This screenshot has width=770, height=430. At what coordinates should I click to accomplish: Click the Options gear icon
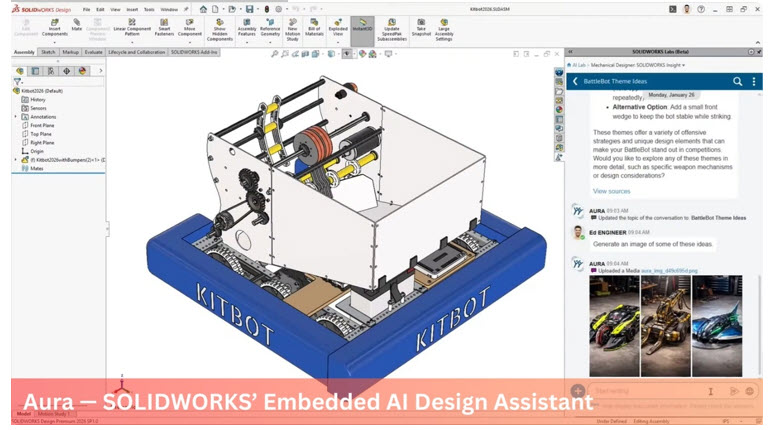tap(278, 9)
